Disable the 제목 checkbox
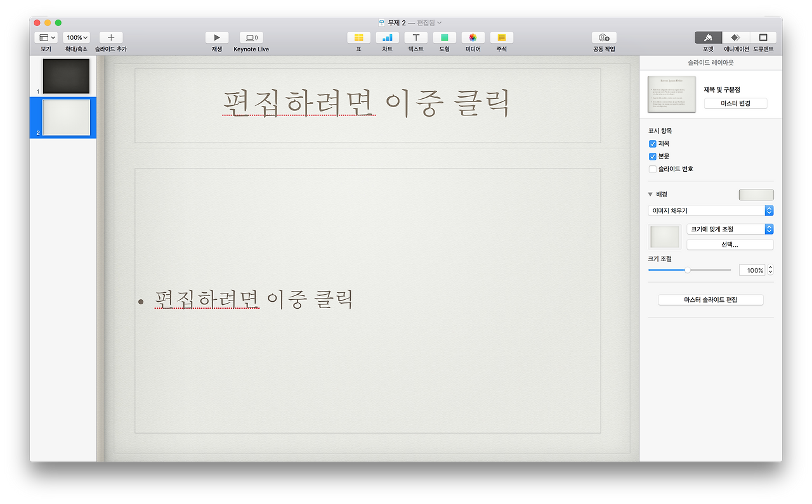 click(x=652, y=143)
